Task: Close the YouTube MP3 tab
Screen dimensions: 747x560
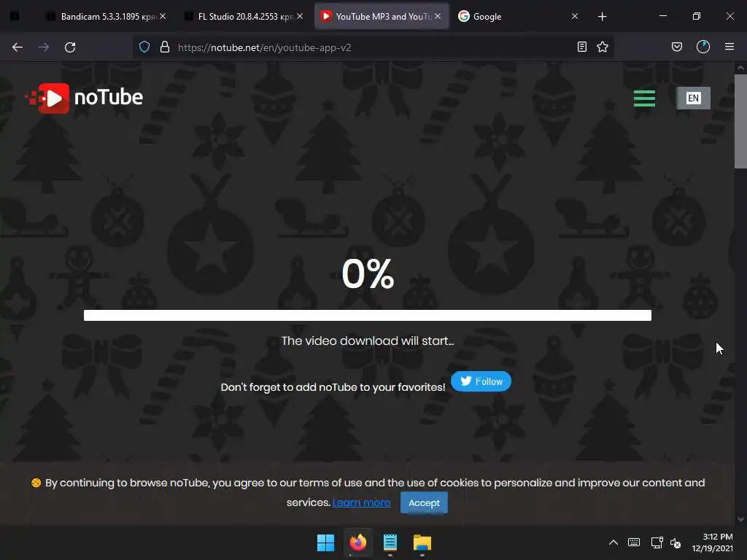Action: [438, 16]
